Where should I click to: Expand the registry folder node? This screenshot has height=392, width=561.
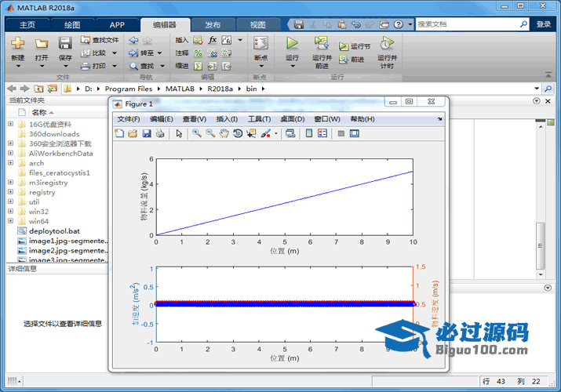[x=10, y=192]
